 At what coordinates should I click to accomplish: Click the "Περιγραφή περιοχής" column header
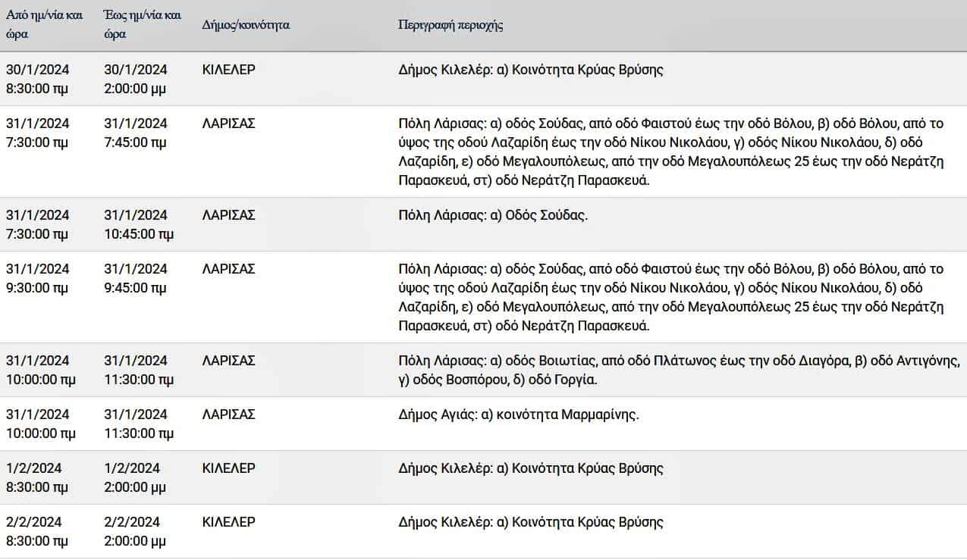pos(451,25)
